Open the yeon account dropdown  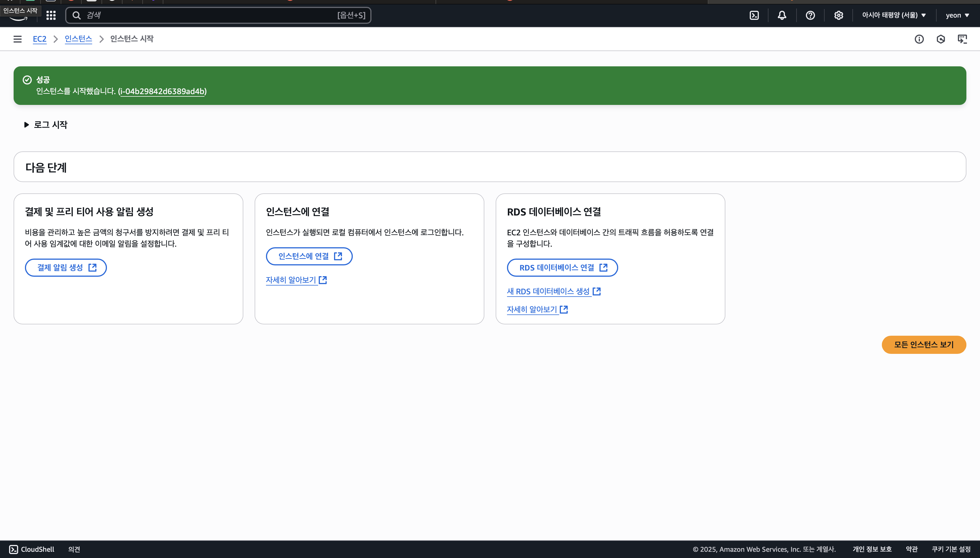point(957,15)
